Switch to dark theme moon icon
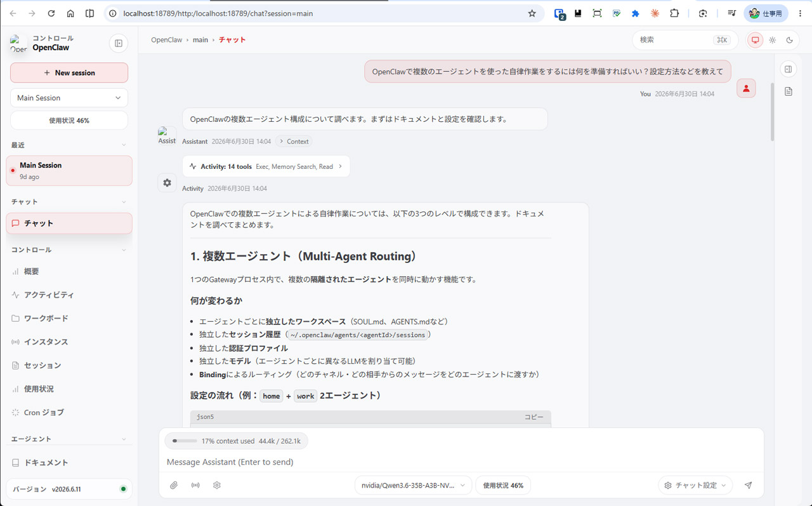Viewport: 812px width, 506px height. pos(789,40)
